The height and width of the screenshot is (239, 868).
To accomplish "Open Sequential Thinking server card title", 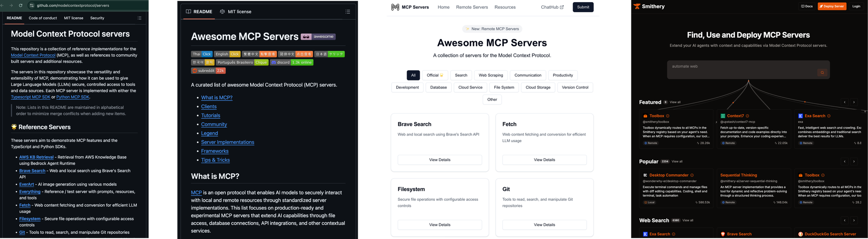I will pos(739,175).
